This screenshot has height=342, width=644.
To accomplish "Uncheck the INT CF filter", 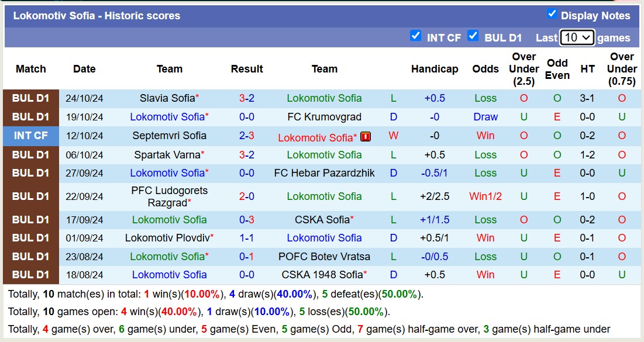I will click(x=416, y=36).
